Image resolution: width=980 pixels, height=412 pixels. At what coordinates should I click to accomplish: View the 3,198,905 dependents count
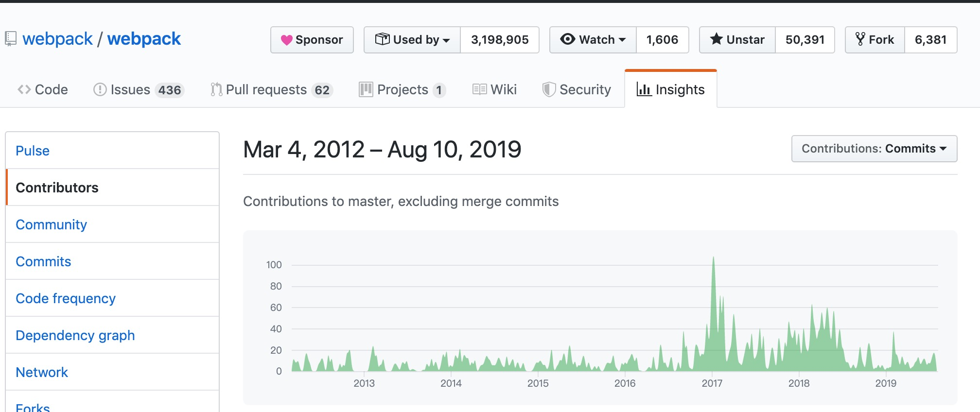coord(500,40)
